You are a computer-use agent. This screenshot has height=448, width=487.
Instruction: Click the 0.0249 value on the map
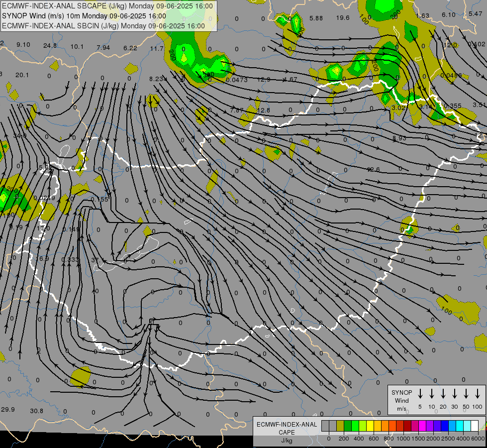click(x=44, y=198)
